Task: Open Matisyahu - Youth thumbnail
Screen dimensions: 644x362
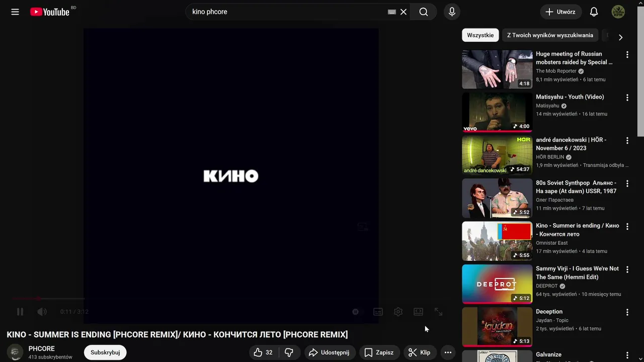Action: (497, 112)
